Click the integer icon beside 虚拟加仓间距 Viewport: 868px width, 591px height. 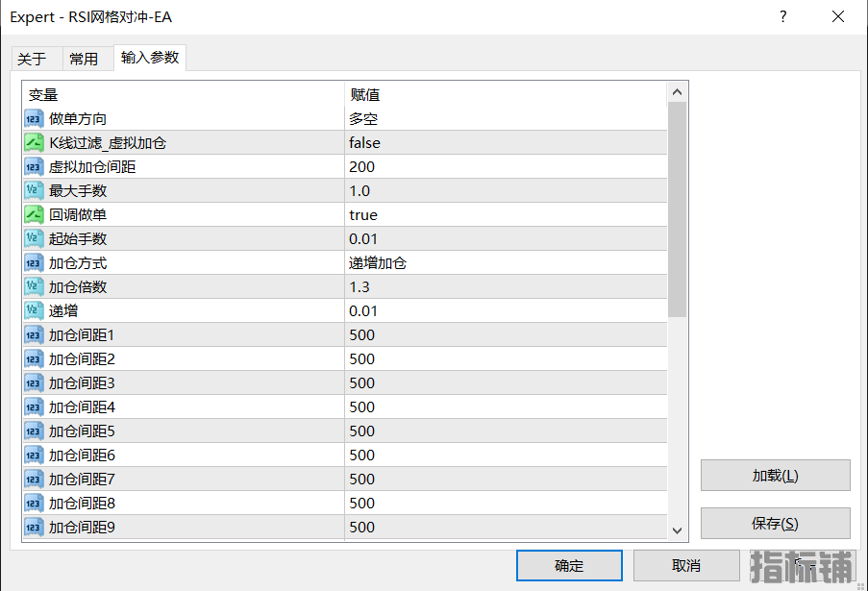coord(34,167)
